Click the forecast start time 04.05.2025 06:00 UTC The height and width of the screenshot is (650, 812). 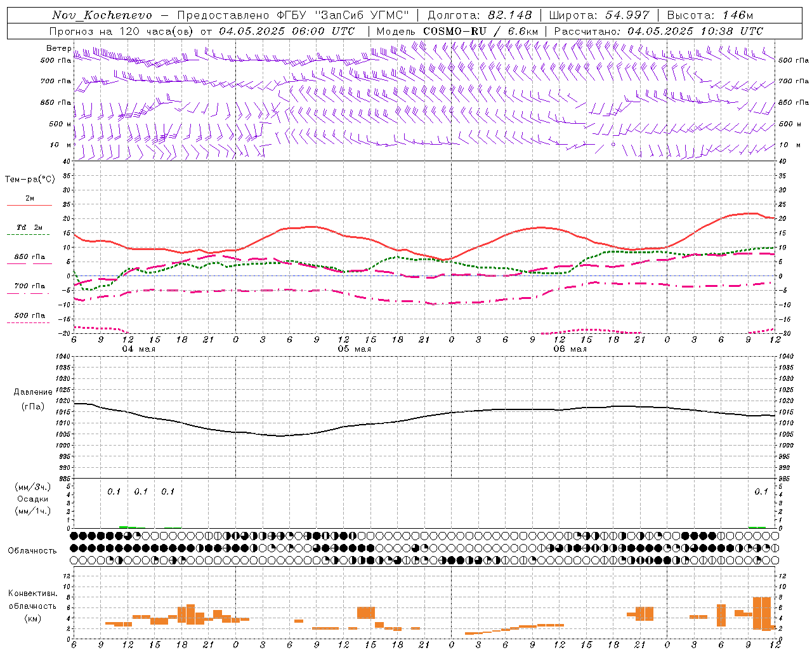[287, 31]
